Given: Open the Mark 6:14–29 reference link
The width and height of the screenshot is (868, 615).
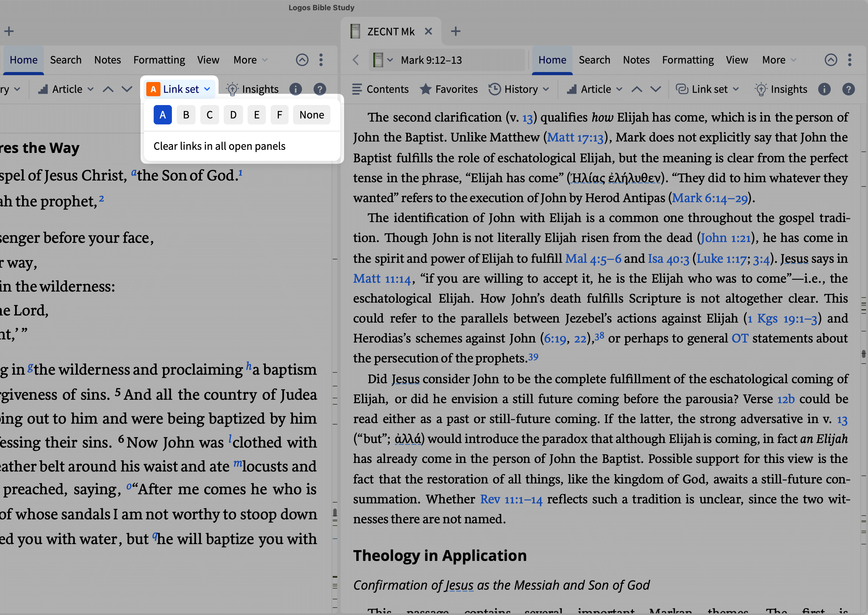Looking at the screenshot, I should point(710,198).
